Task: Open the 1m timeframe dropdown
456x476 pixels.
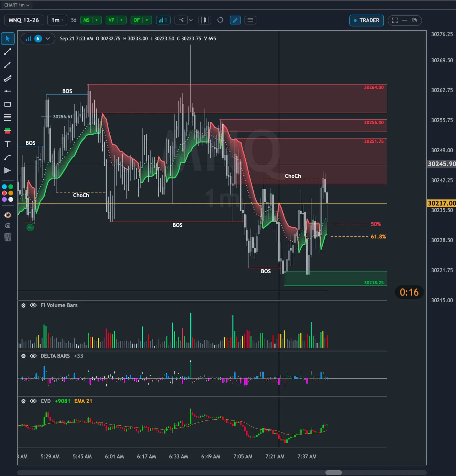Action: click(x=57, y=20)
